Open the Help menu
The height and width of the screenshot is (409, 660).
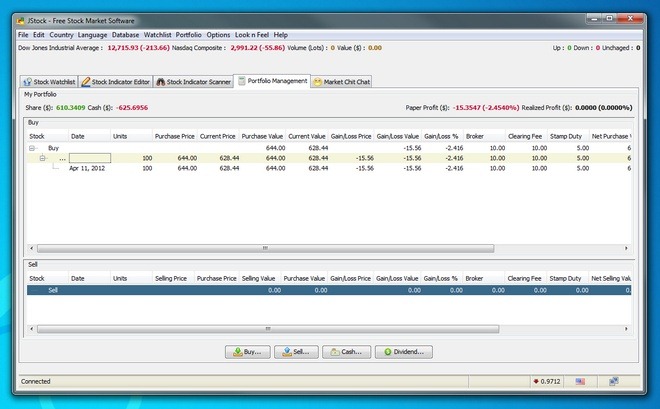click(281, 35)
